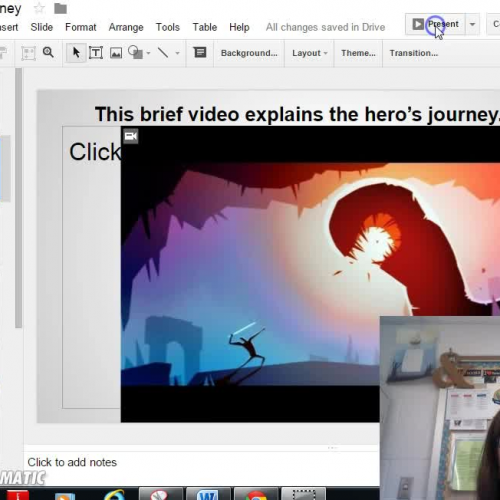Open the Table menu
The image size is (500, 500).
click(x=205, y=27)
